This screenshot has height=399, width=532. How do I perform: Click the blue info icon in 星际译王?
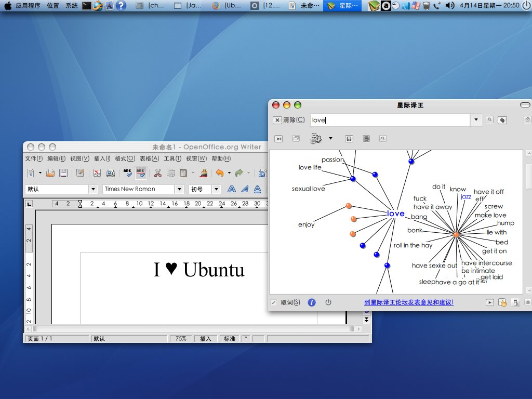(312, 302)
